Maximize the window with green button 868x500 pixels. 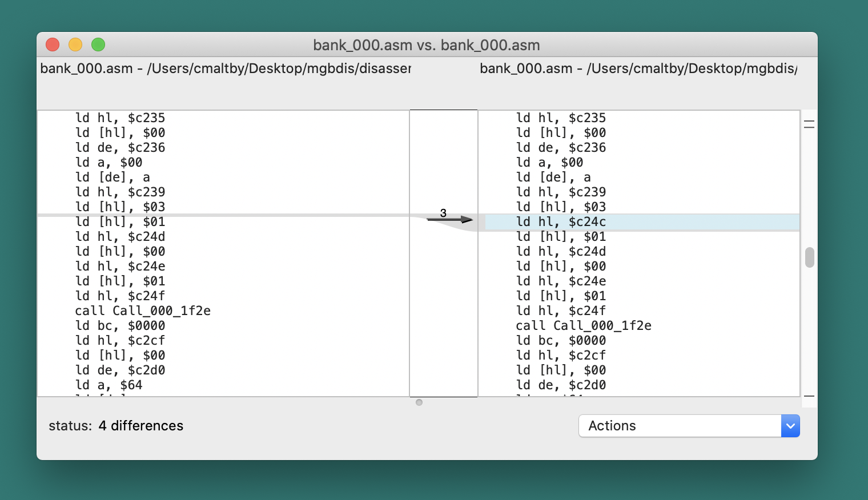pos(98,45)
